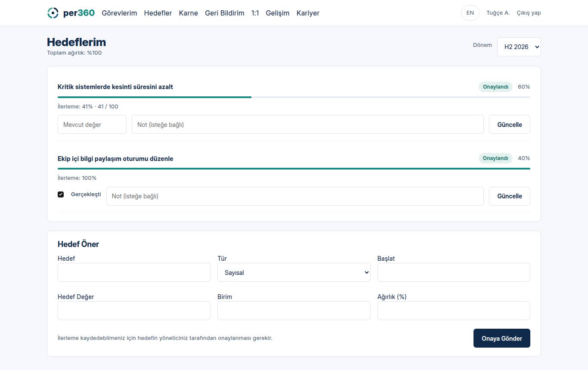Click the Toplam ağırlık: %100 text
Viewport: 588px width, 370px height.
(x=74, y=53)
